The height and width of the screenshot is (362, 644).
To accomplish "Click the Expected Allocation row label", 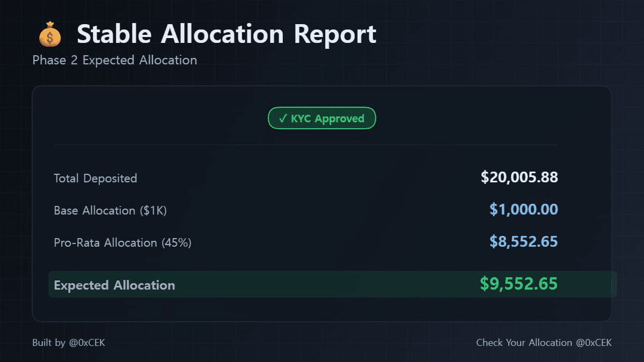I will point(114,285).
